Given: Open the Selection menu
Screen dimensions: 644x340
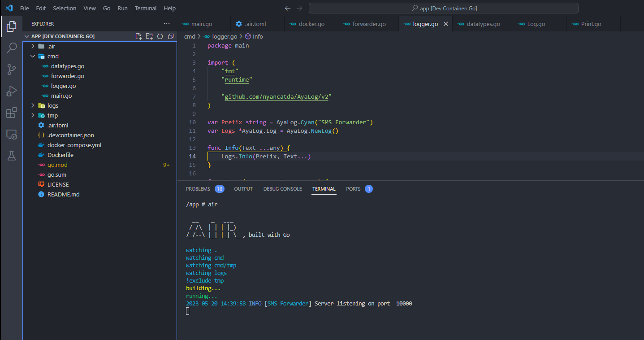Looking at the screenshot, I should pyautogui.click(x=65, y=8).
